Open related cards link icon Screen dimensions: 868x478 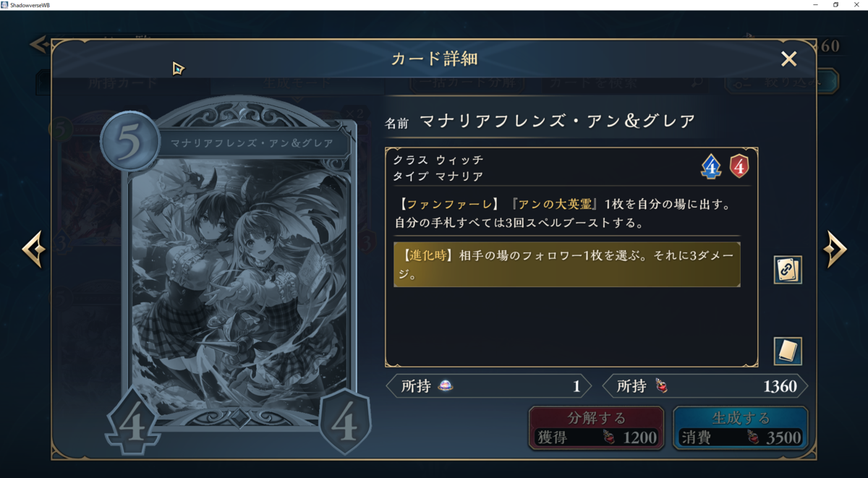coord(787,270)
